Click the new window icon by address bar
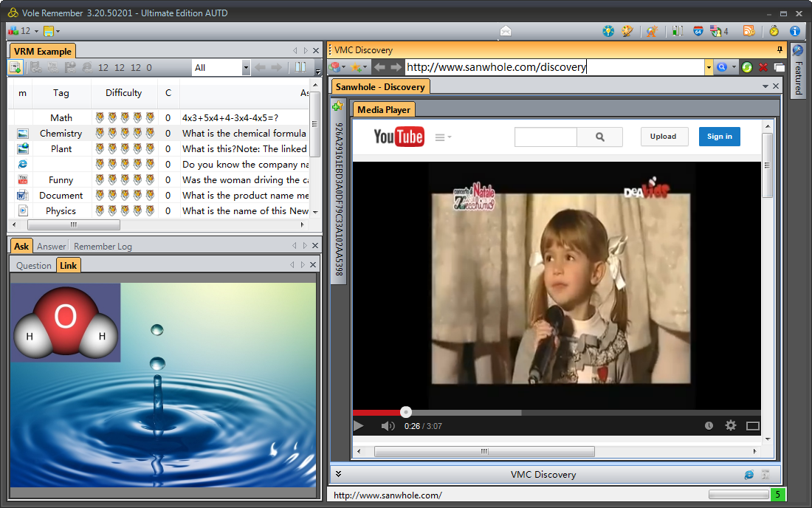 [779, 67]
